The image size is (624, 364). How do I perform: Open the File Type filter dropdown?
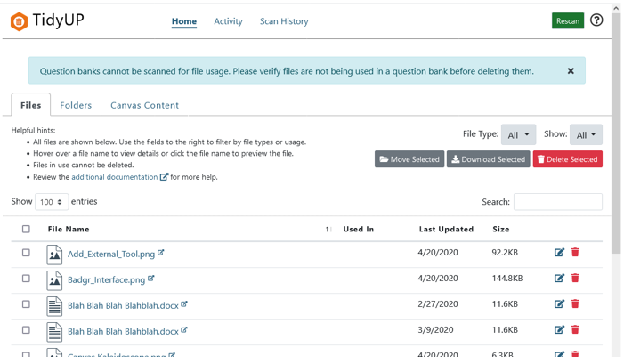[x=518, y=135]
